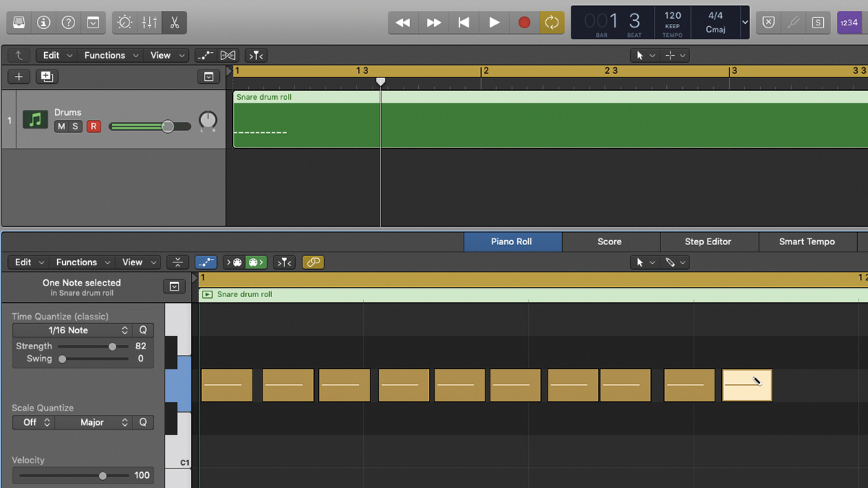Open the Piano Roll Edit menu
Viewport: 868px width, 488px height.
30,262
